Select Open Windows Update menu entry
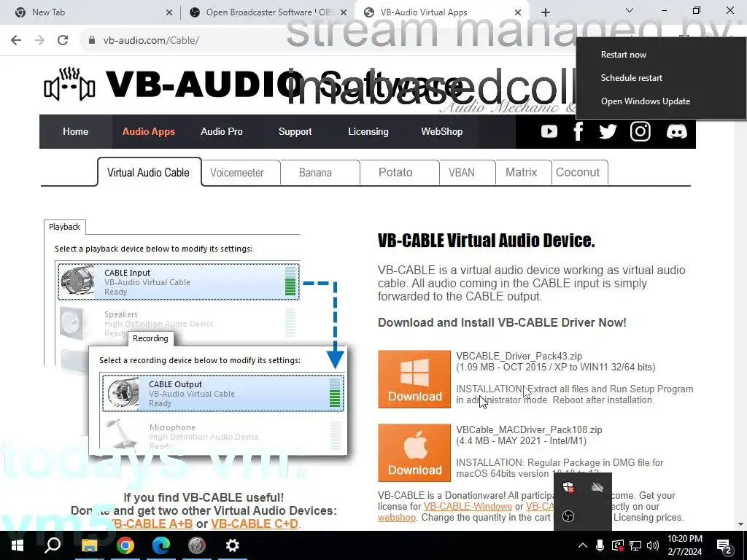 [x=645, y=101]
